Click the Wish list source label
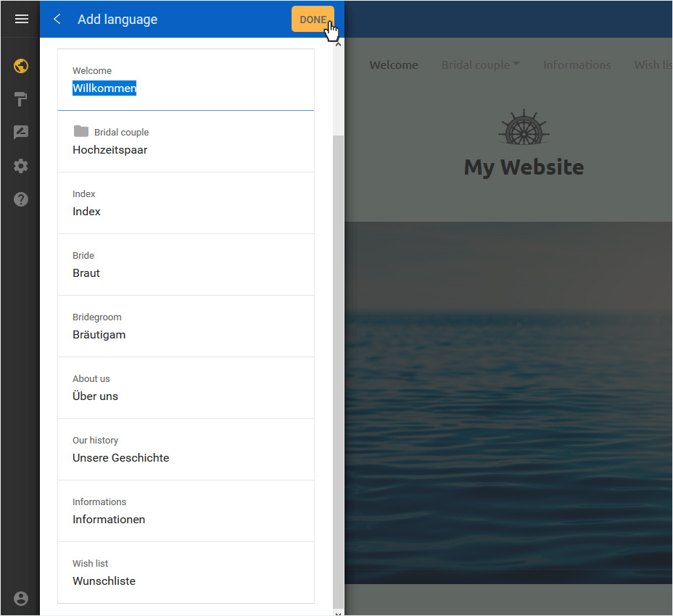673x616 pixels. click(x=90, y=563)
